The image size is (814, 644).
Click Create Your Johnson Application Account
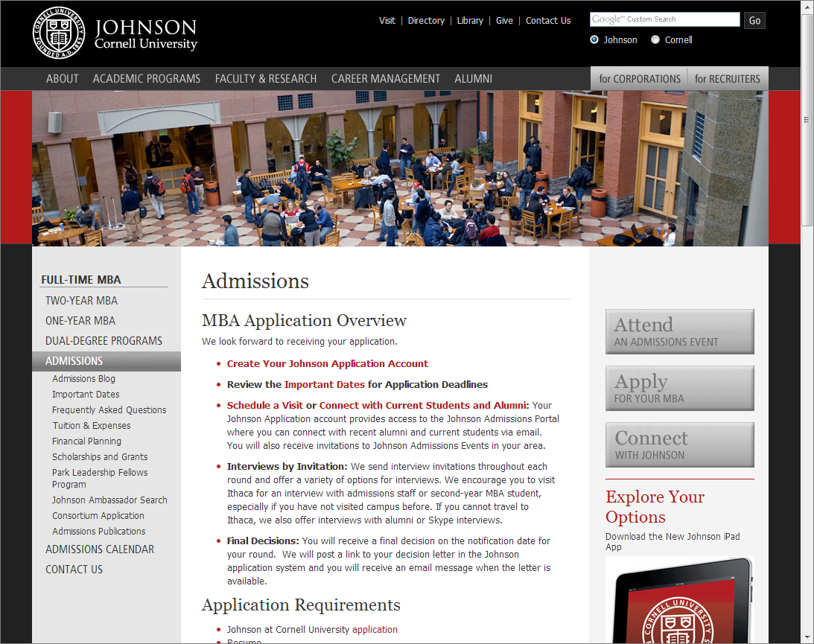tap(328, 364)
